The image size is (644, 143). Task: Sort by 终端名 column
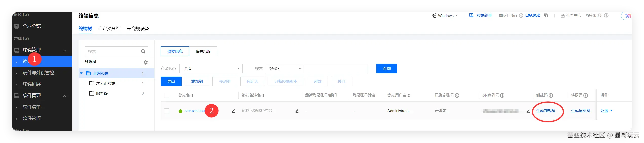(192, 96)
